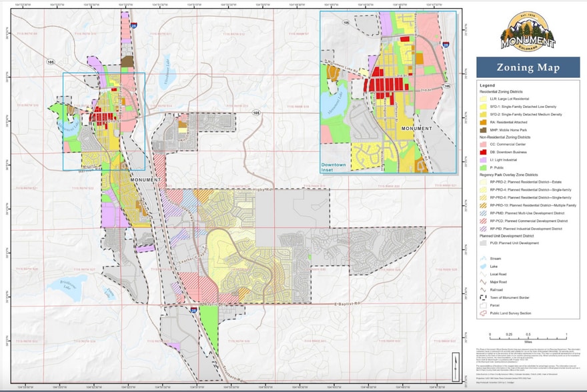Click the Railroad line symbol in legend
Image resolution: width=587 pixels, height=392 pixels.
[484, 291]
